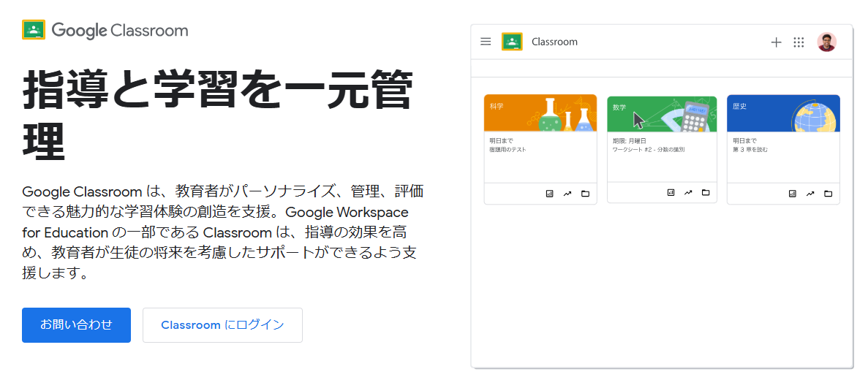
Task: Open folder icon on 数学 card
Action: (x=706, y=192)
